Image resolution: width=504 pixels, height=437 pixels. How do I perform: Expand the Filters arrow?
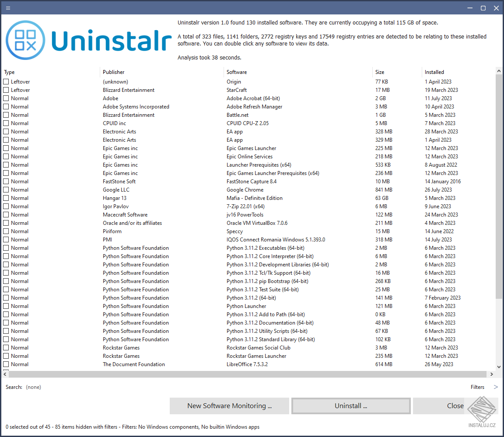point(496,387)
